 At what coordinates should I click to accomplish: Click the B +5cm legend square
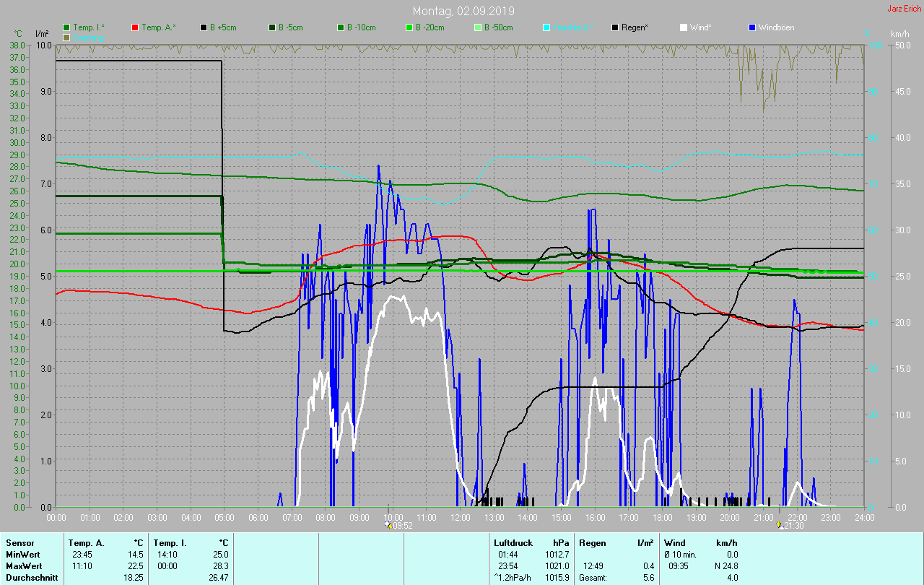point(204,27)
